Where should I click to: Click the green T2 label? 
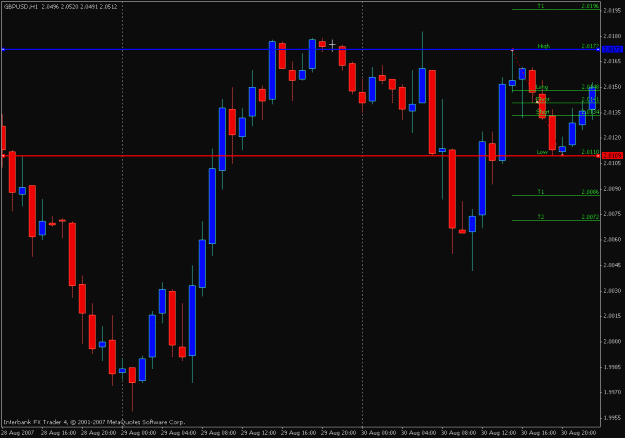(x=540, y=217)
